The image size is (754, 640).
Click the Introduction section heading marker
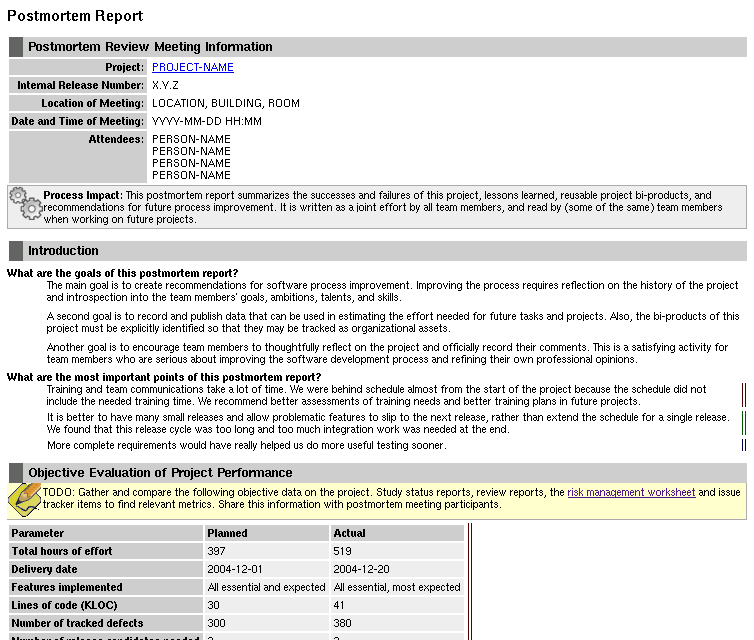[x=16, y=251]
